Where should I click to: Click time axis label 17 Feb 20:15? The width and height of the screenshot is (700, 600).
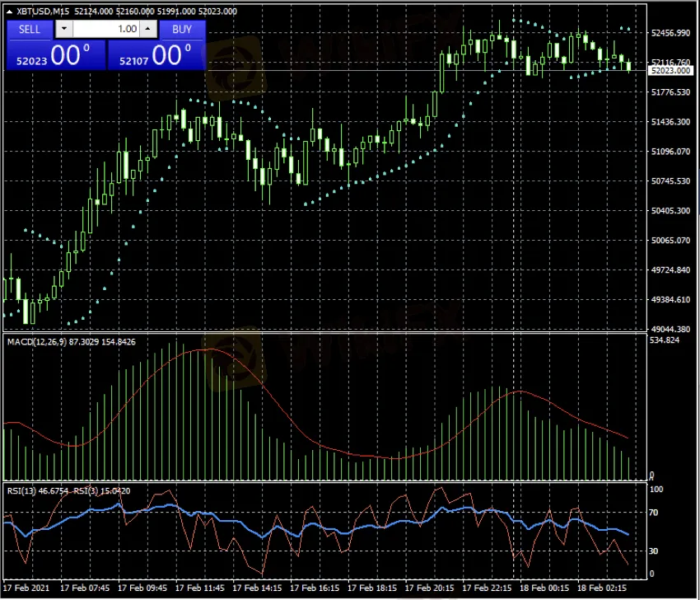click(429, 588)
